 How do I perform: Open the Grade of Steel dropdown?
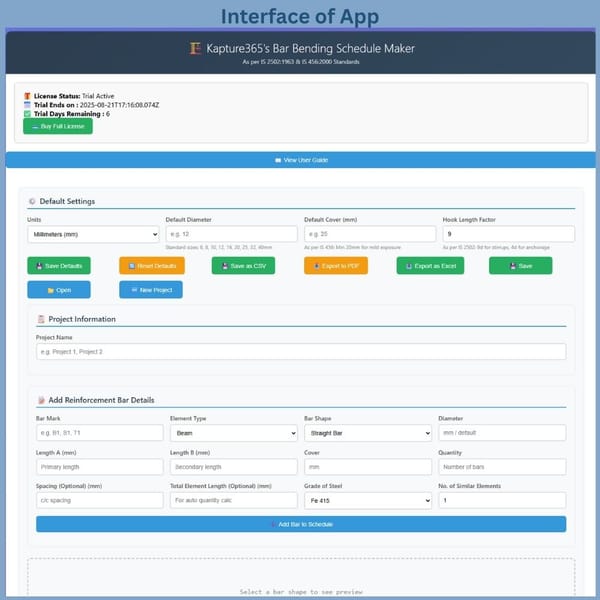pyautogui.click(x=367, y=500)
